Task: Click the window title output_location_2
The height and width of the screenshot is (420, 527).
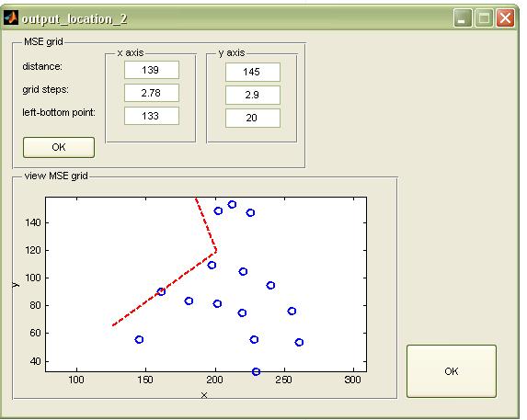Action: pos(74,18)
